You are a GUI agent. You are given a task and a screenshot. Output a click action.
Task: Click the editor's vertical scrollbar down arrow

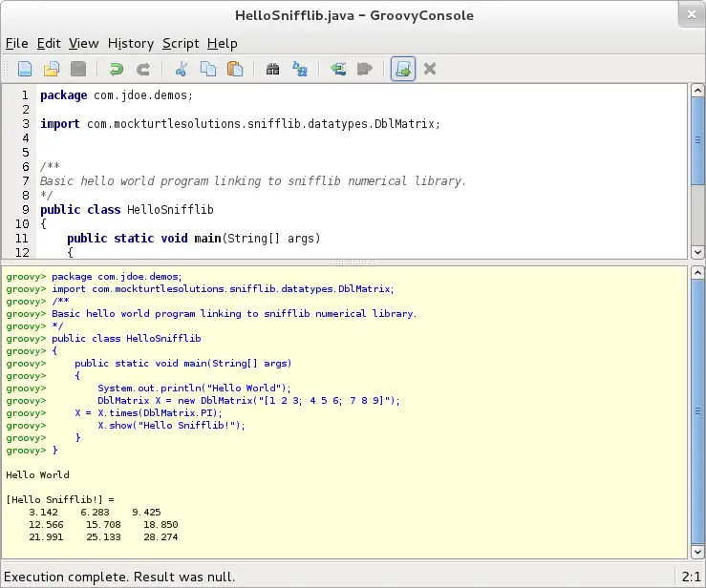point(697,251)
